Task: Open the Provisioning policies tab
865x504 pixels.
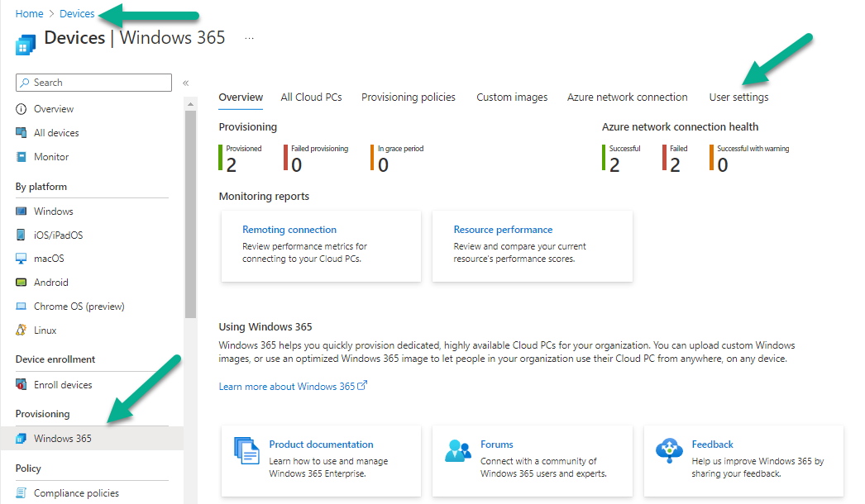Action: click(x=409, y=97)
